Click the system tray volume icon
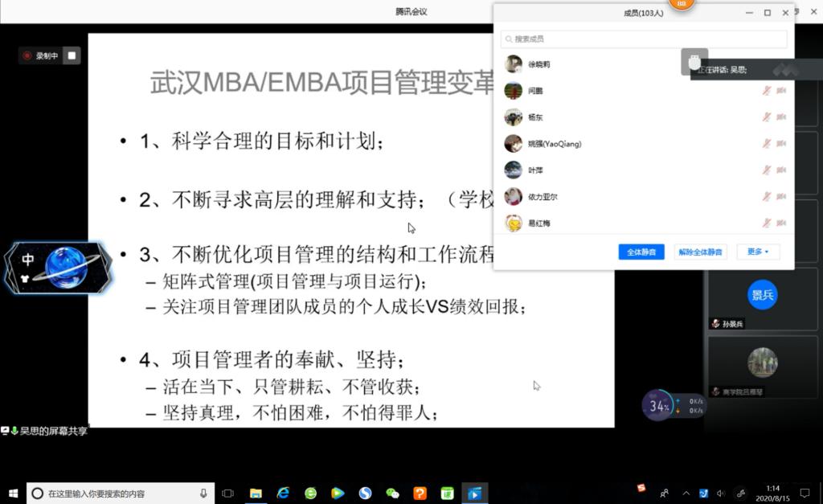The width and height of the screenshot is (823, 504). (721, 493)
